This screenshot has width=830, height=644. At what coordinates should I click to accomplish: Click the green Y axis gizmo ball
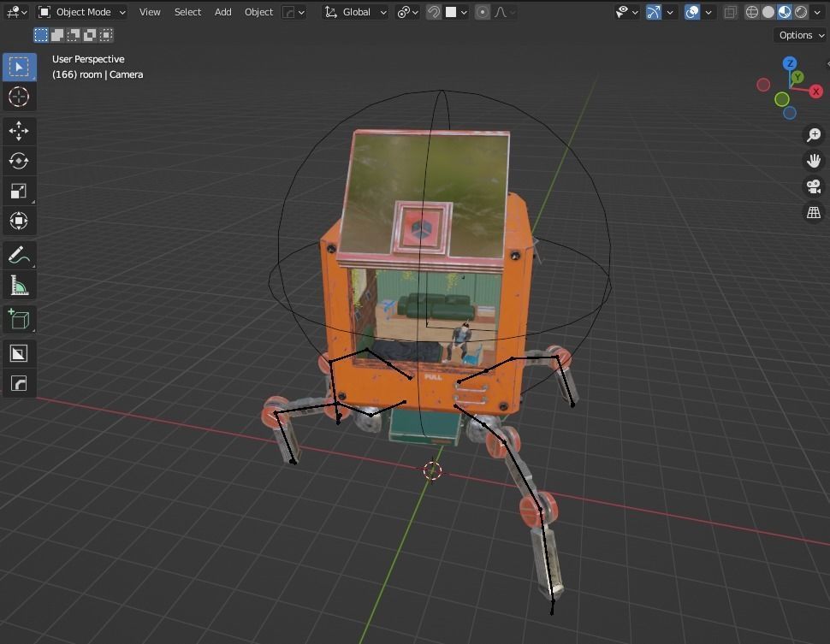797,77
